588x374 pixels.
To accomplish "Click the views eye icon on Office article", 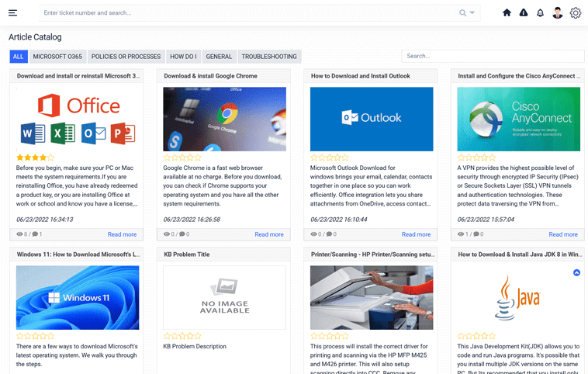I will pos(19,234).
